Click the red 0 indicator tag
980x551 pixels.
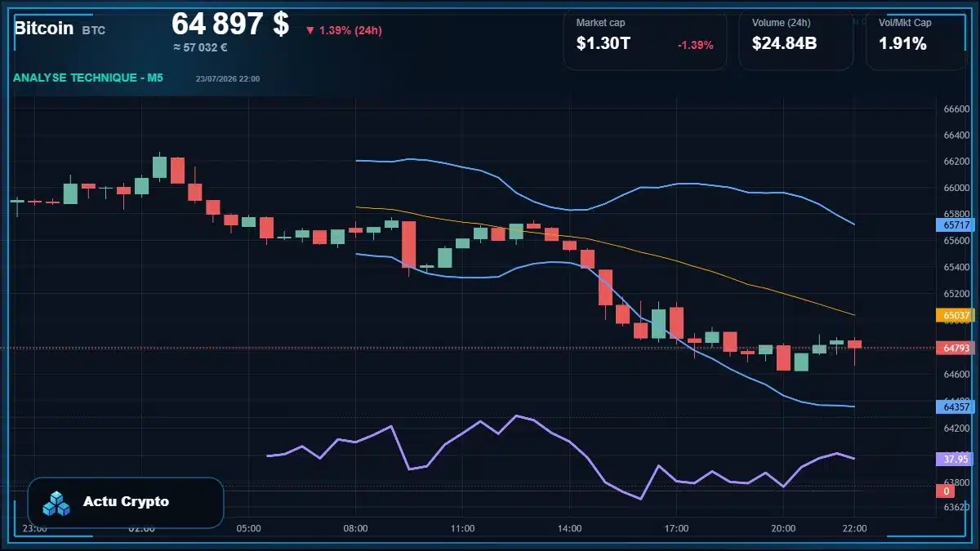pyautogui.click(x=947, y=491)
